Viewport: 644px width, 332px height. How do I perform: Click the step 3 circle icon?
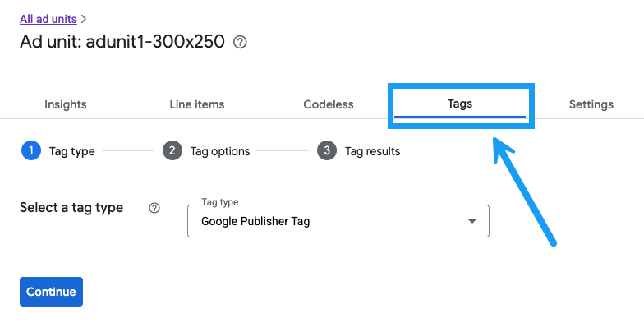pos(327,151)
